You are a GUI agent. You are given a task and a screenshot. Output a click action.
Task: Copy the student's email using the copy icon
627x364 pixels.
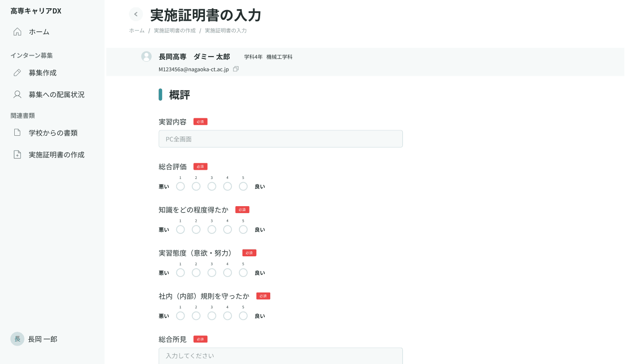point(236,69)
